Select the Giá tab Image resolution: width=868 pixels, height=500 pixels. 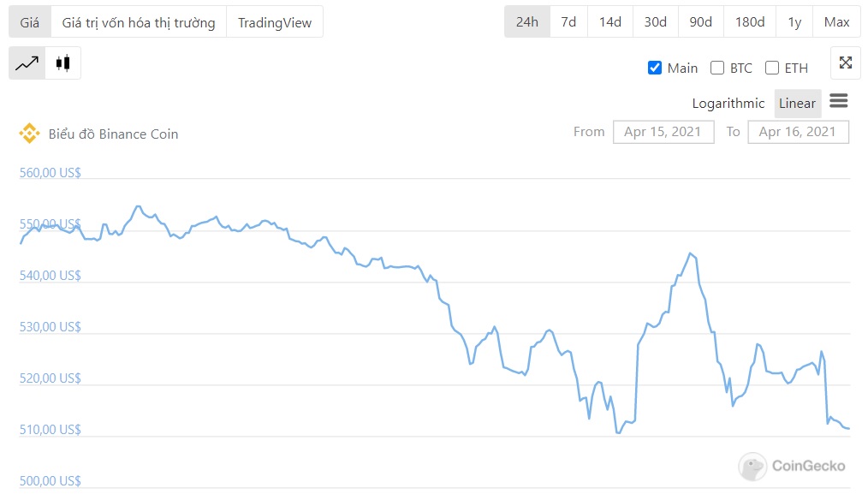(30, 22)
